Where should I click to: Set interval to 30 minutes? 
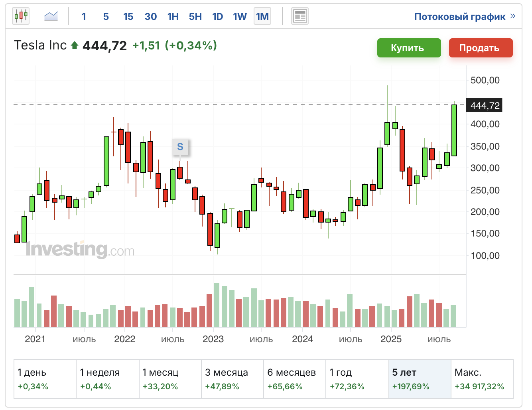150,17
